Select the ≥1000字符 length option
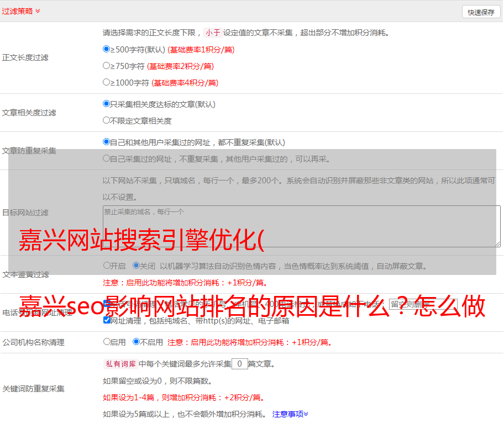Image resolution: width=504 pixels, height=424 pixels. [x=107, y=82]
